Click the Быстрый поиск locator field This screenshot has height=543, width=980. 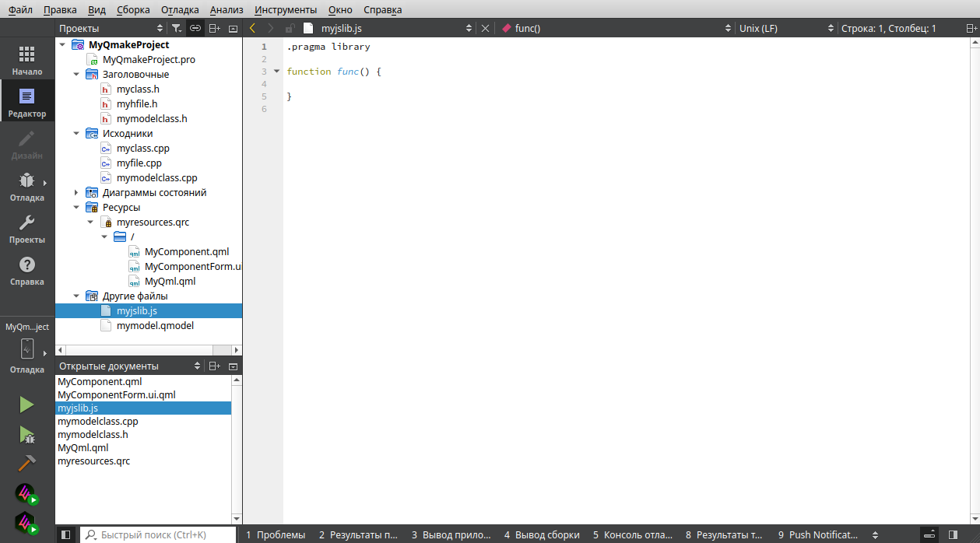(x=158, y=535)
